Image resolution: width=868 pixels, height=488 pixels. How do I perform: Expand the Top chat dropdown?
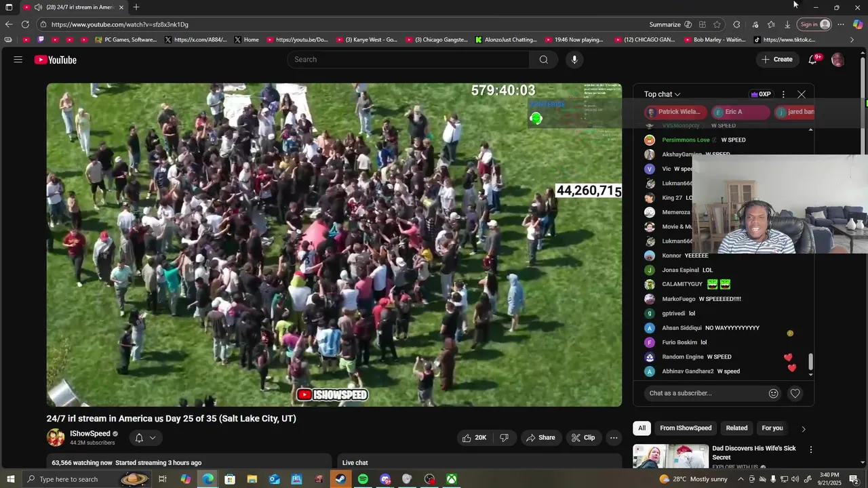(x=663, y=94)
